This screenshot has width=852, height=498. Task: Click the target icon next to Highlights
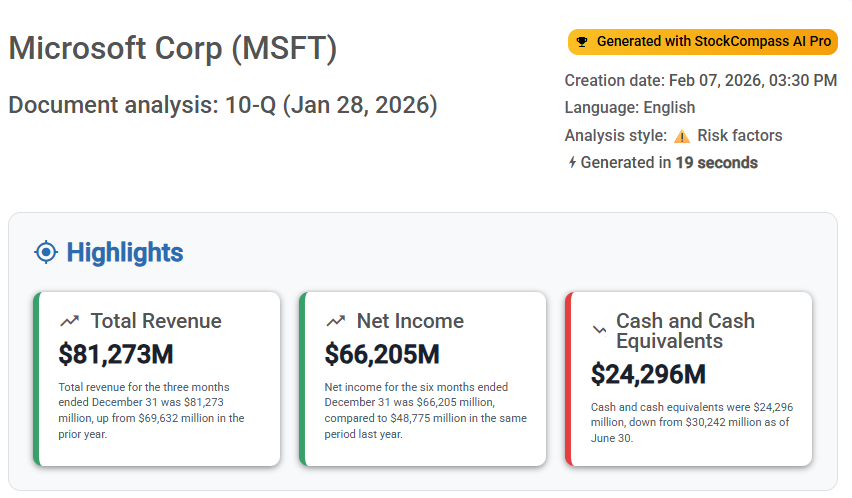[x=46, y=252]
